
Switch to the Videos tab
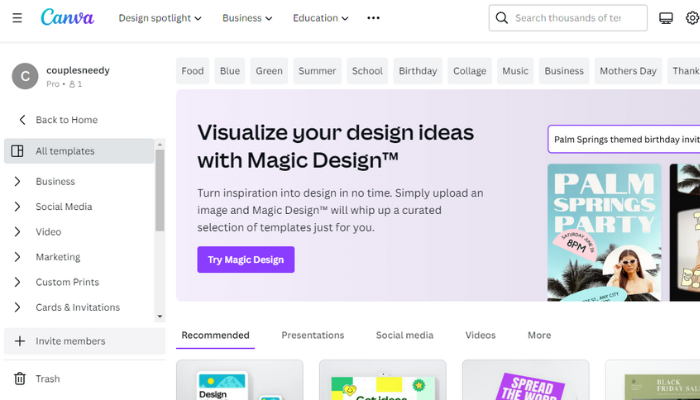click(x=480, y=335)
